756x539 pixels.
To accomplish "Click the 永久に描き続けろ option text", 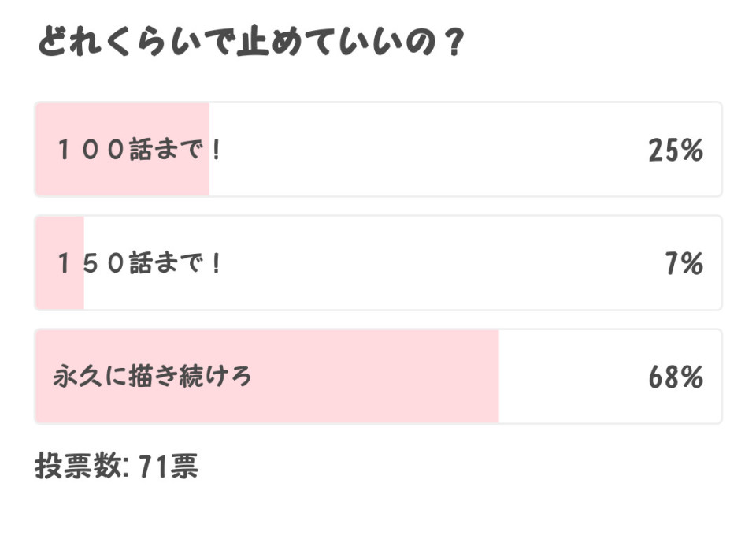I will point(152,377).
